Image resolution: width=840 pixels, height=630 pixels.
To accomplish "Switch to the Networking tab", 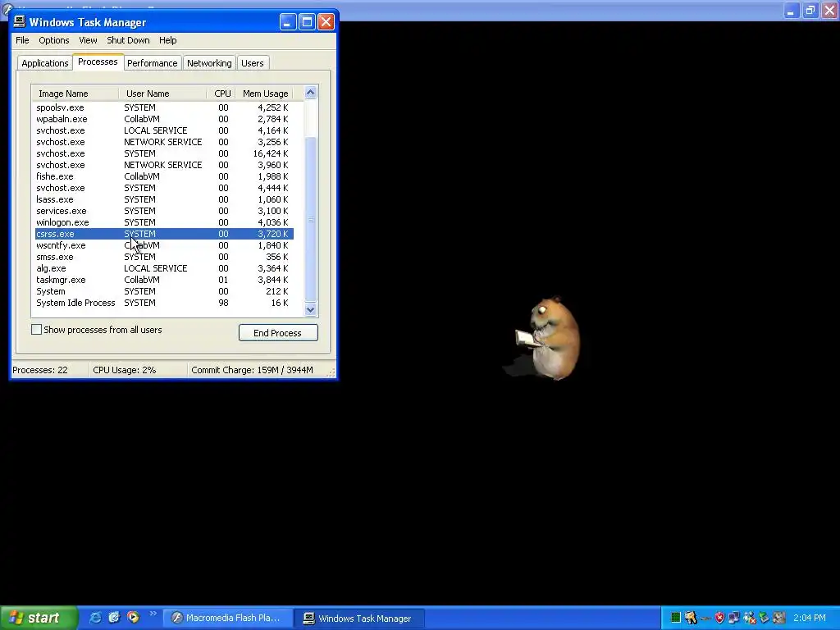I will click(209, 63).
